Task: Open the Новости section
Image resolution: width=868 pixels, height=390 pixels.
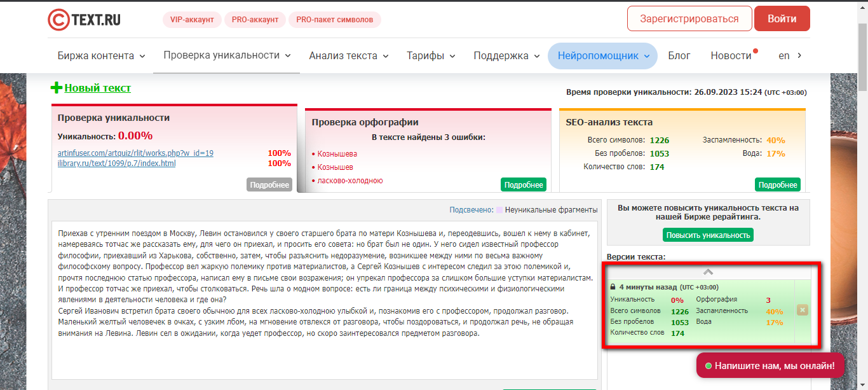Action: tap(731, 55)
